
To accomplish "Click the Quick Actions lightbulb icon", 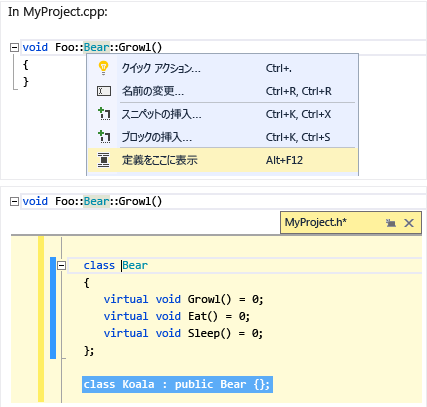I will coord(104,68).
